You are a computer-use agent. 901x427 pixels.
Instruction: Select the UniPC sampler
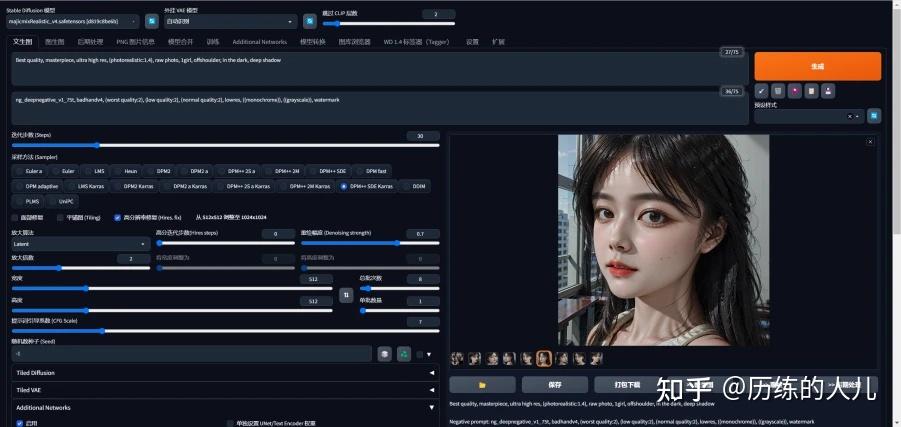click(63, 202)
